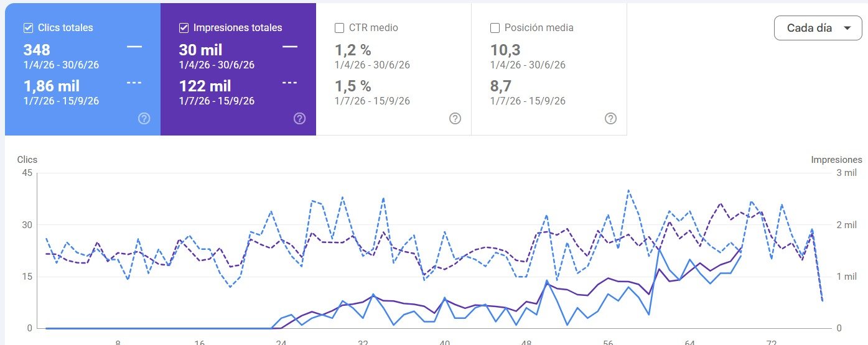The image size is (868, 345).
Task: Click the day 64 x-axis label
Action: tap(689, 342)
